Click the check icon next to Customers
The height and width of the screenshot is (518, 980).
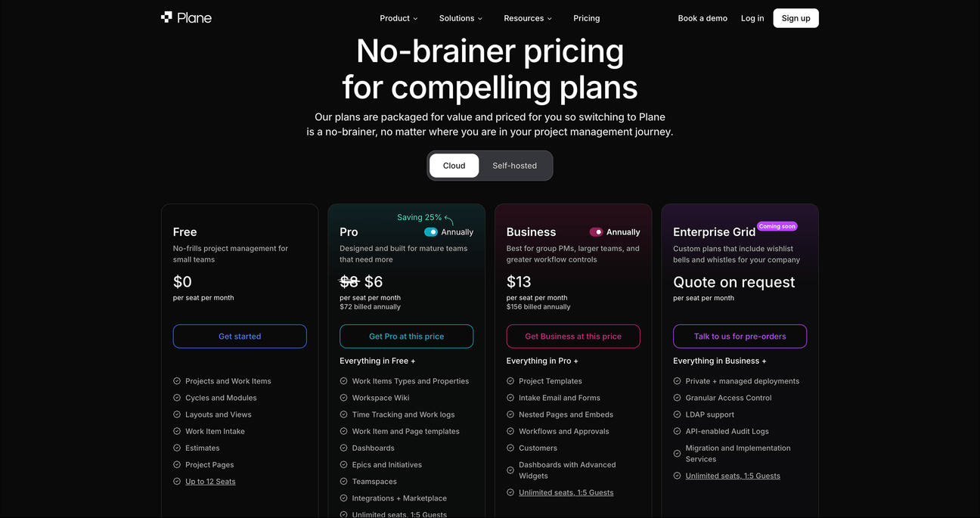click(510, 448)
